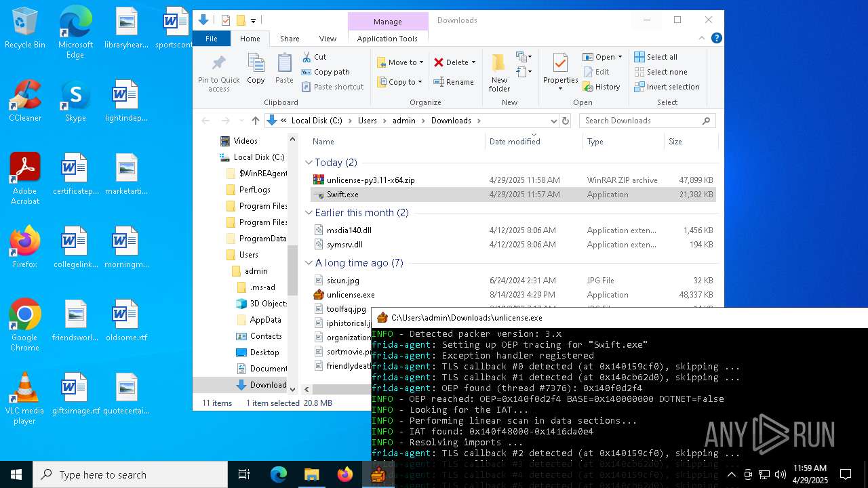The height and width of the screenshot is (488, 868).
Task: Click the Edit ribbon button
Action: (596, 72)
